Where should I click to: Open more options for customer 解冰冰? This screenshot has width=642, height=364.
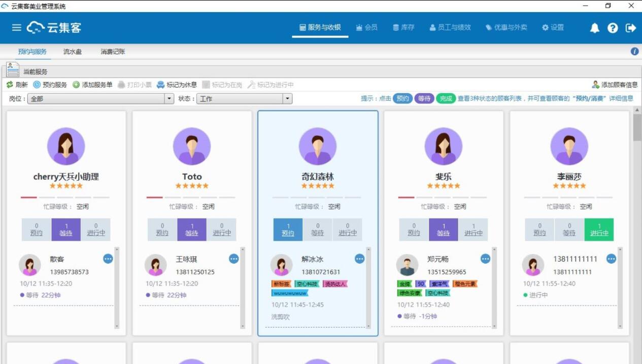(x=360, y=259)
